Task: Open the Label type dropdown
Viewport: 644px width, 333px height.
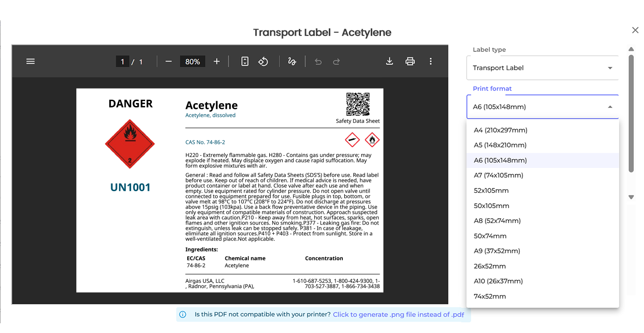Action: (x=542, y=68)
